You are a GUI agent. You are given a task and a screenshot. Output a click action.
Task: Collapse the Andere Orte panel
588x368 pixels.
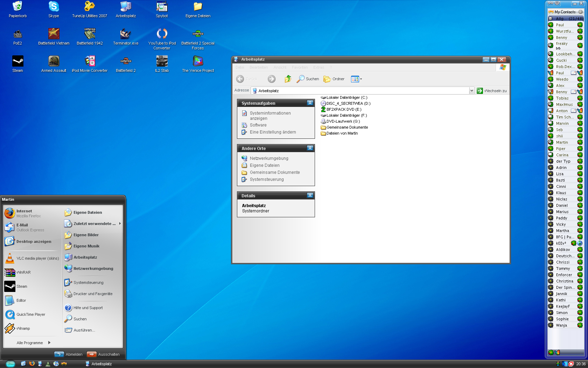click(310, 148)
